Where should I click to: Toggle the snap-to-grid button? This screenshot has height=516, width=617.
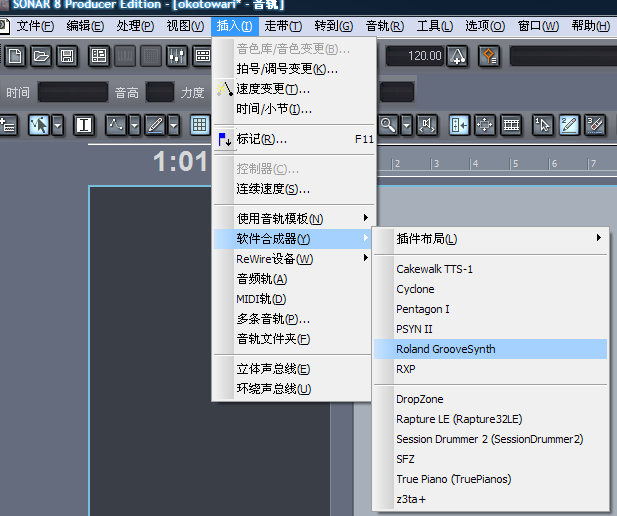pyautogui.click(x=200, y=126)
